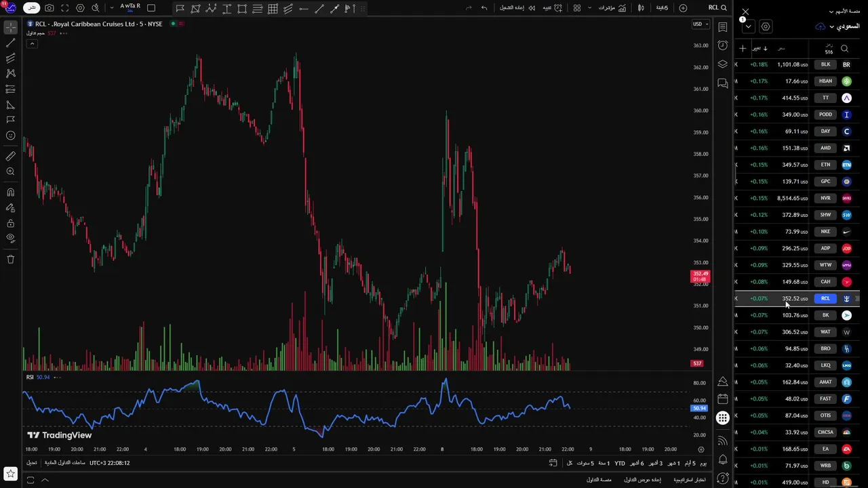Viewport: 868px width, 488px height.
Task: Open chart settings hexagon icon in top toolbar
Action: (81, 8)
